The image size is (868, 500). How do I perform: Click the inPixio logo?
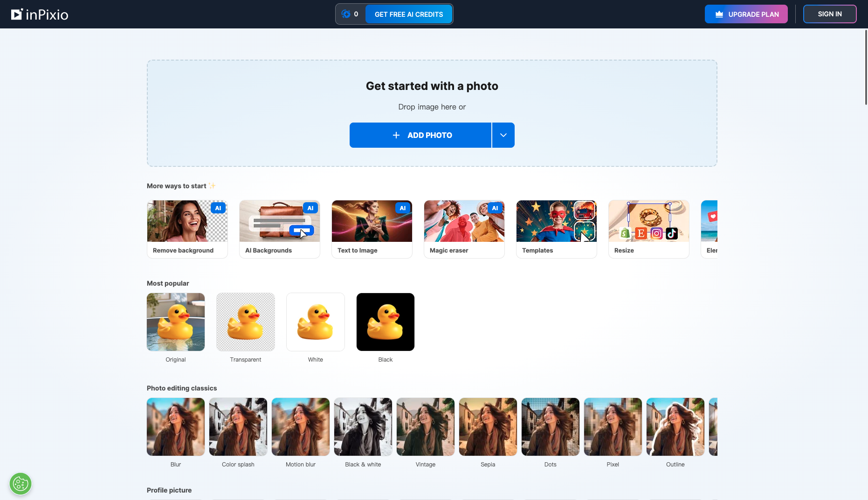[40, 14]
